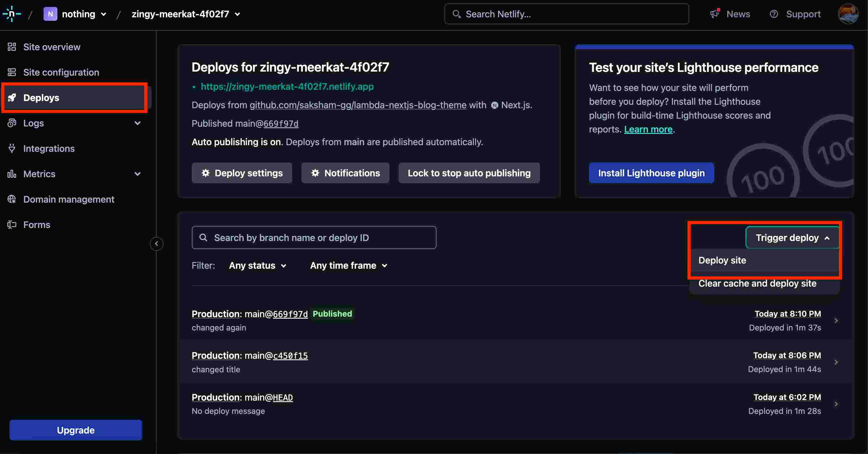Open the Any status filter dropdown
The image size is (868, 454).
(x=258, y=266)
